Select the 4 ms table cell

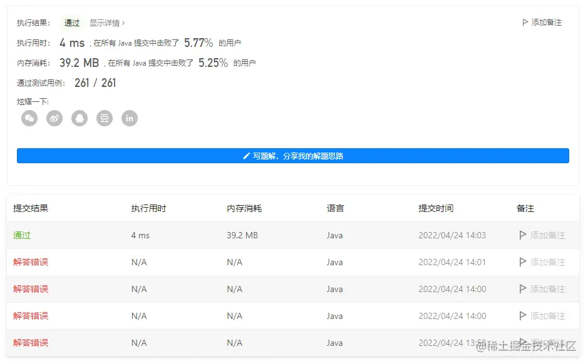[x=140, y=235]
